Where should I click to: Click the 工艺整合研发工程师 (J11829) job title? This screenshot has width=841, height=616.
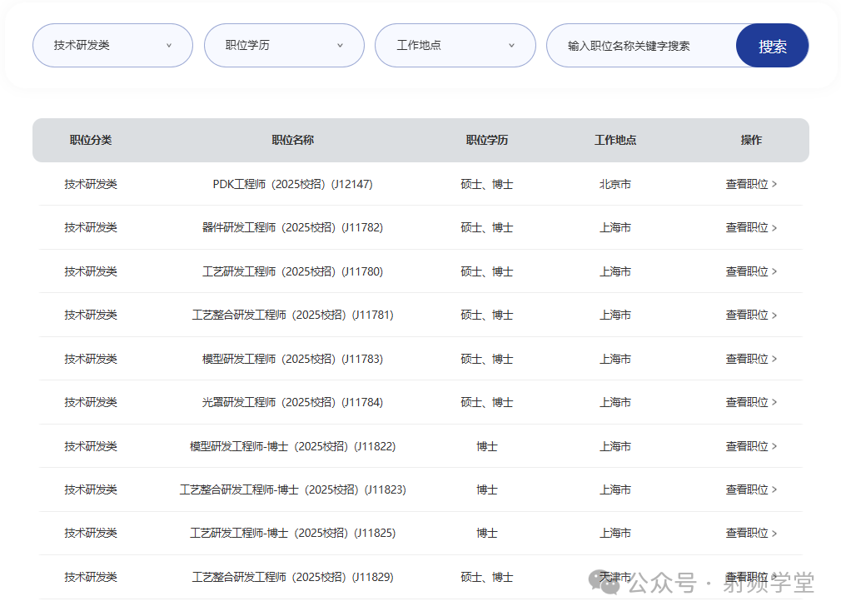coord(292,577)
